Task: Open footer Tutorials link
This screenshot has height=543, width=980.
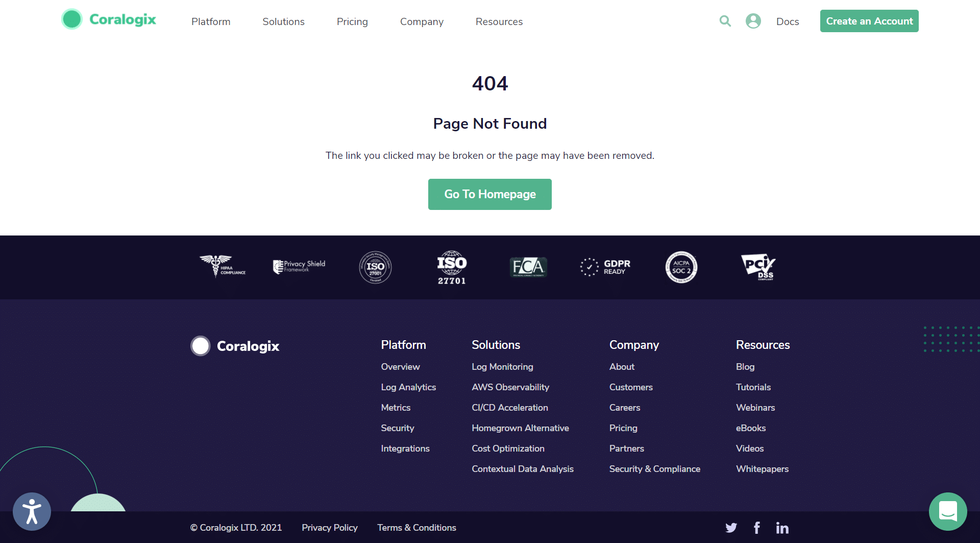Action: pos(753,387)
